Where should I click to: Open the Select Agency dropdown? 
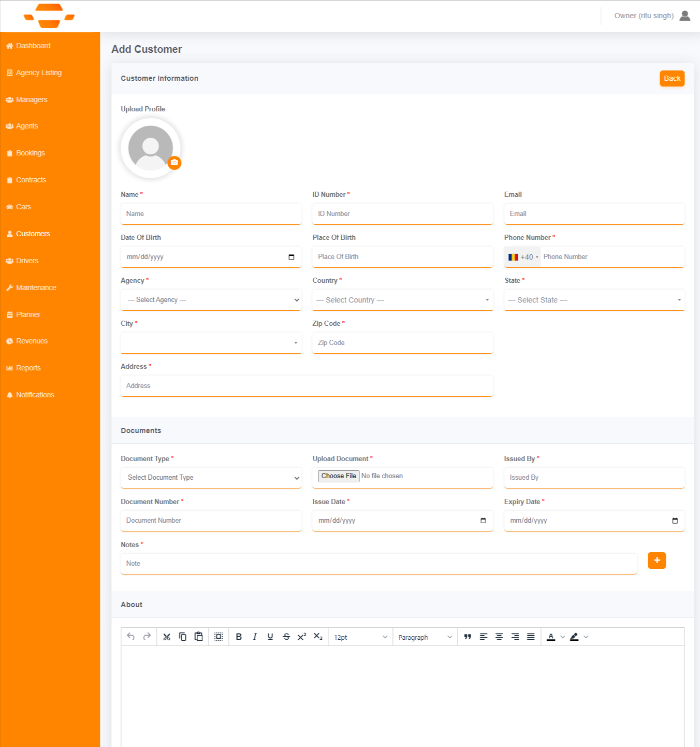[x=211, y=300]
